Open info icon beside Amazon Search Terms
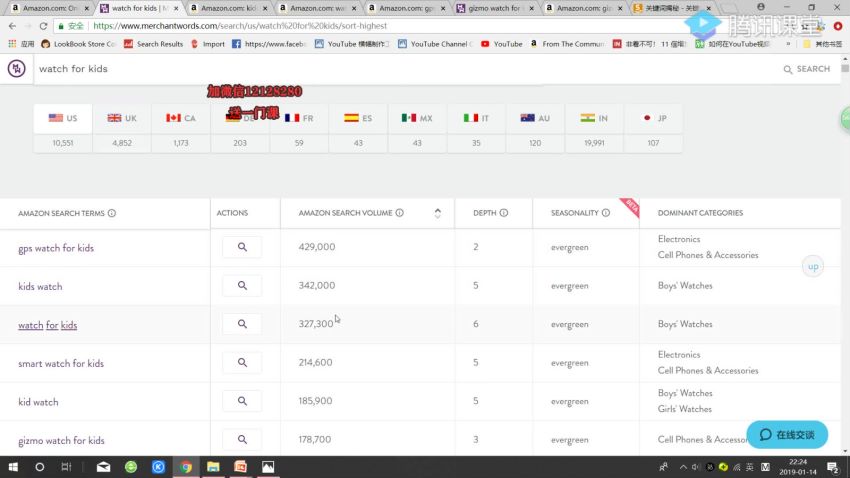 coord(112,213)
